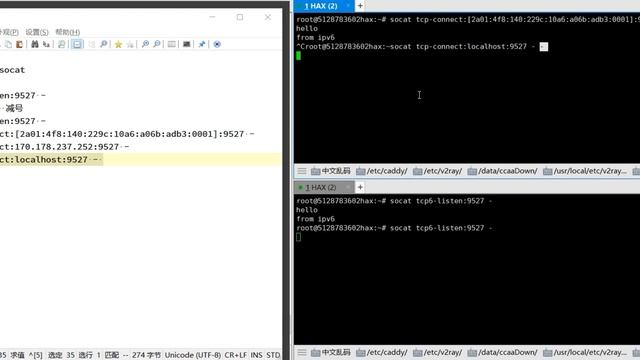Image resolution: width=640 pixels, height=360 pixels.
Task: Click the IPv6 address line in the editor
Action: click(x=127, y=134)
